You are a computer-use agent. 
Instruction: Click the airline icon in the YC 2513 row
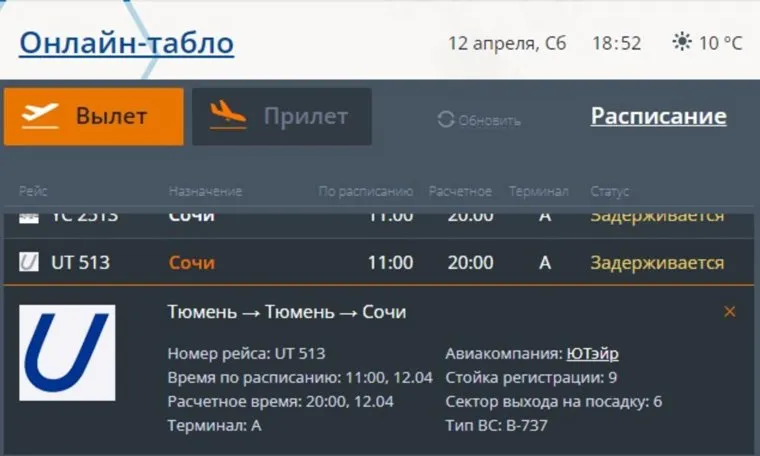(29, 217)
